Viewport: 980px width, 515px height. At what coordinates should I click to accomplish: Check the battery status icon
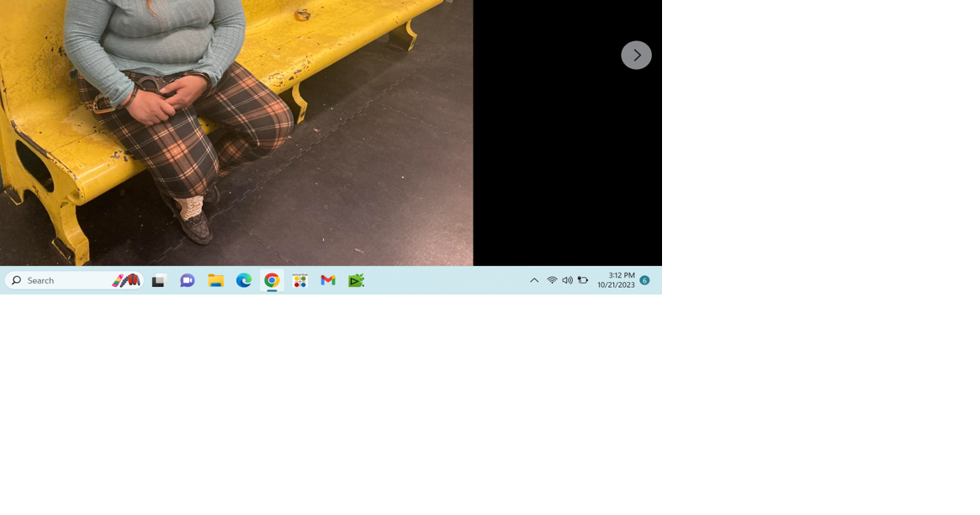coord(582,280)
